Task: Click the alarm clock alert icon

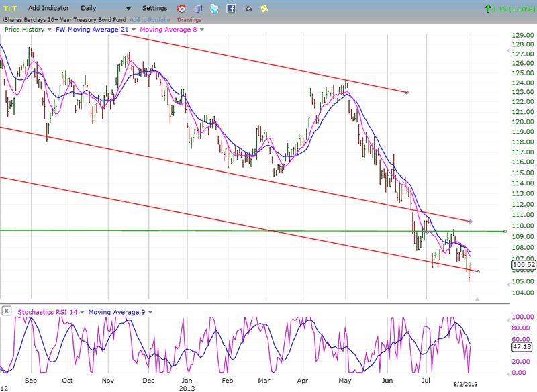Action: pos(182,9)
